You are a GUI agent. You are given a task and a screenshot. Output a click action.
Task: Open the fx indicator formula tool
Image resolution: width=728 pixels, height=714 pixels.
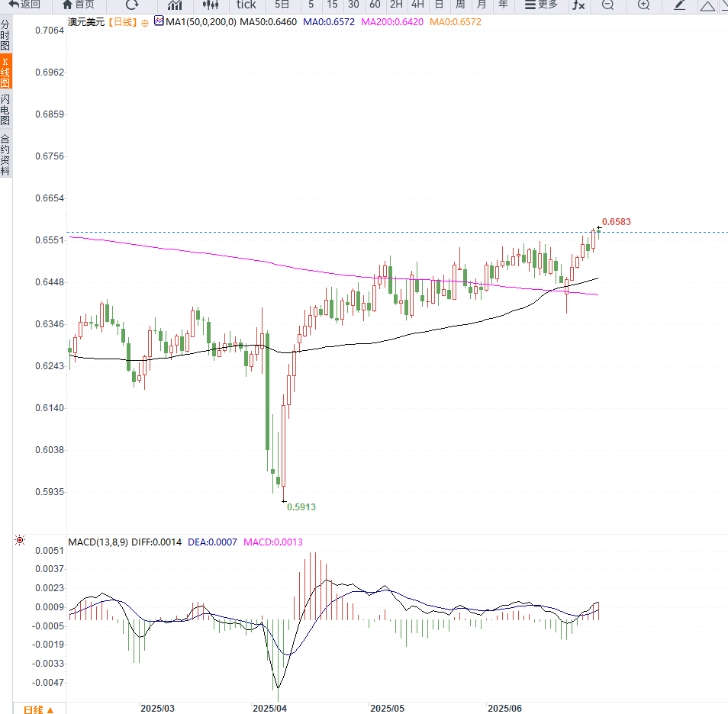point(578,5)
